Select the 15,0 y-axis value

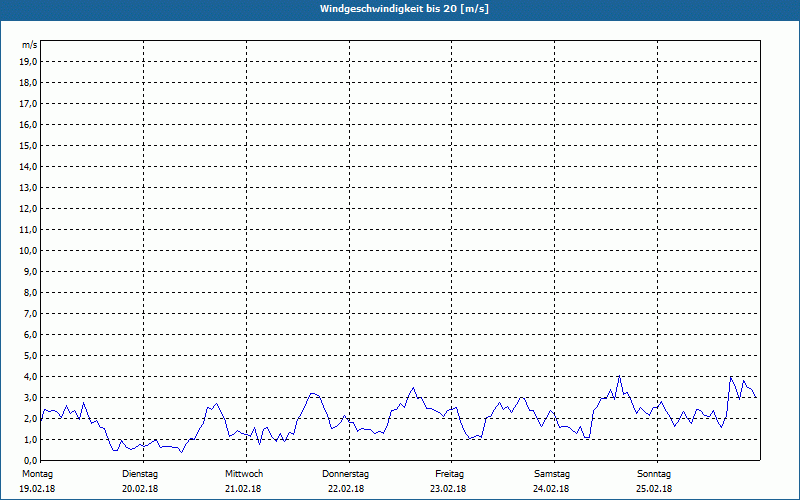[x=28, y=145]
